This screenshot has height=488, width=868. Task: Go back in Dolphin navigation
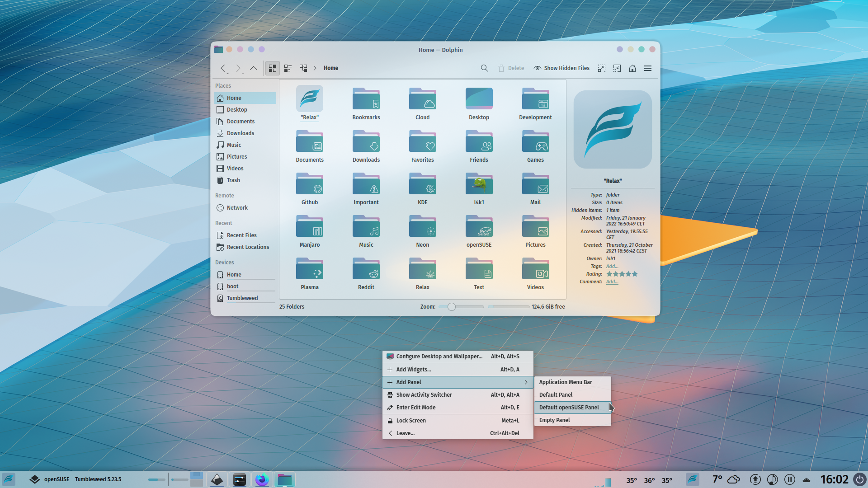click(x=223, y=68)
